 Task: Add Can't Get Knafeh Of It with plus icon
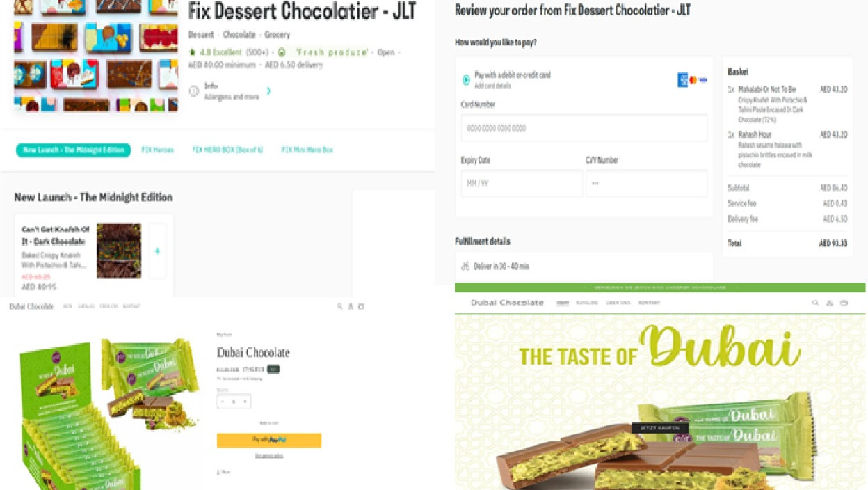point(158,251)
